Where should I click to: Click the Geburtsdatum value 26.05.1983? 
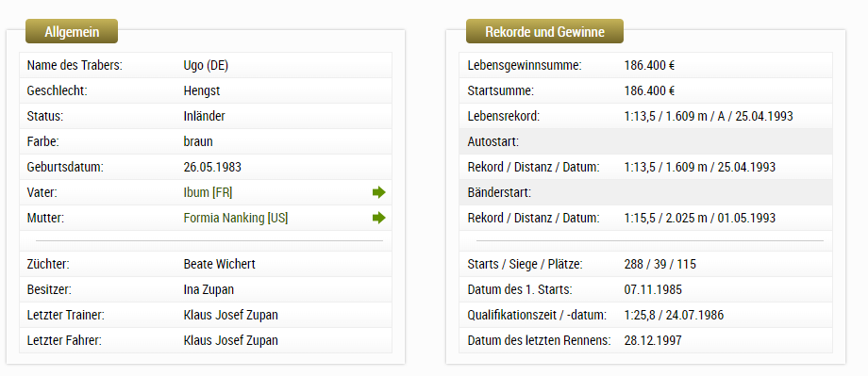pyautogui.click(x=212, y=167)
